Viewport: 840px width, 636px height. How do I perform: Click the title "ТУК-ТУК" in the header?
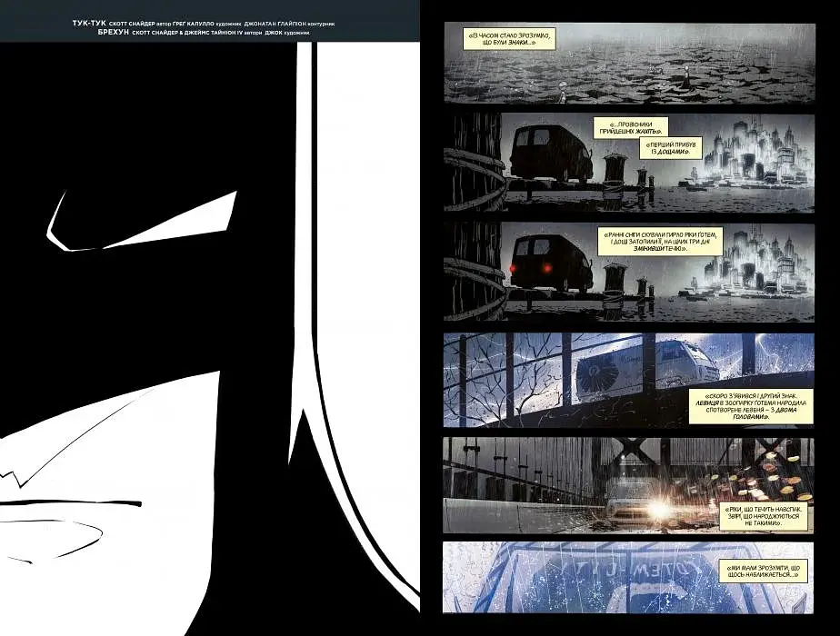89,25
